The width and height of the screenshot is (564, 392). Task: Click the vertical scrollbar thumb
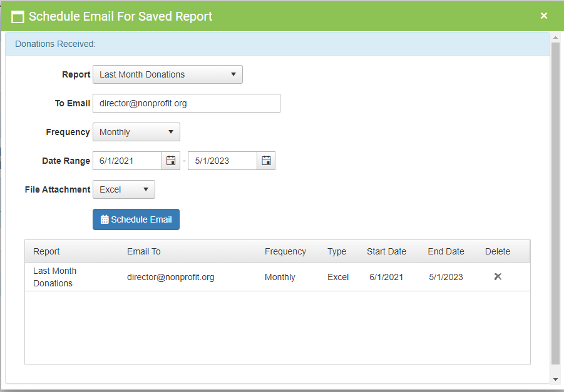555,200
